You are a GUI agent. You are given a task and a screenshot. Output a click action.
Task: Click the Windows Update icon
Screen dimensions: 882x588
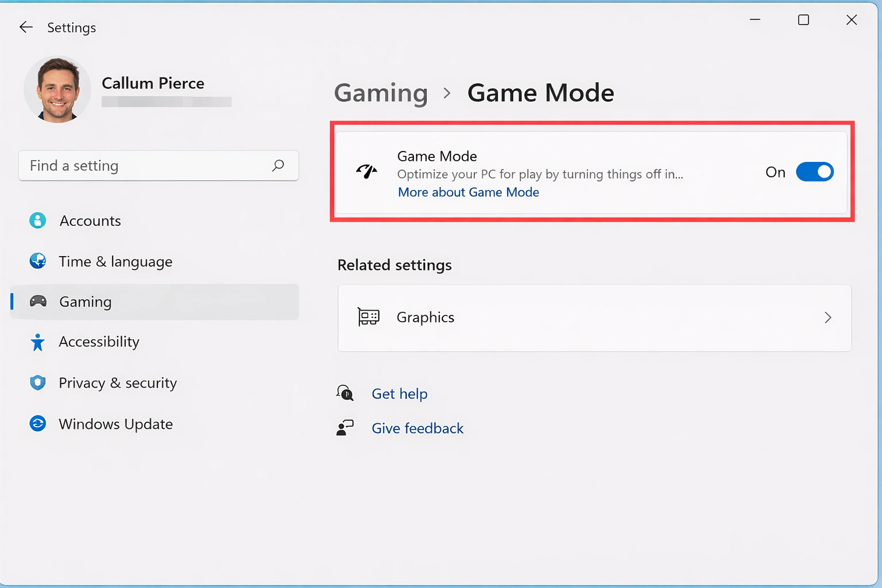[x=37, y=424]
